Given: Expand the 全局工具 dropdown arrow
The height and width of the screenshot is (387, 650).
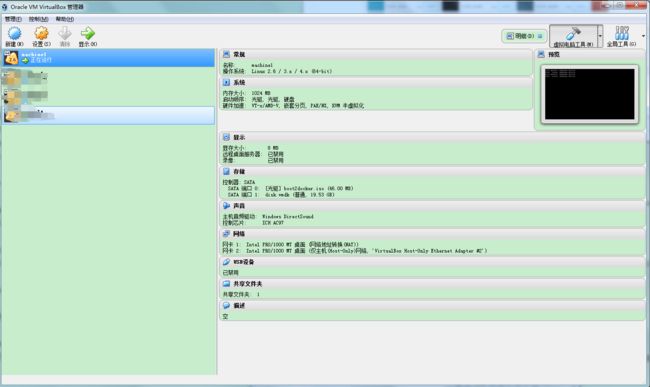Looking at the screenshot, I should pyautogui.click(x=643, y=36).
